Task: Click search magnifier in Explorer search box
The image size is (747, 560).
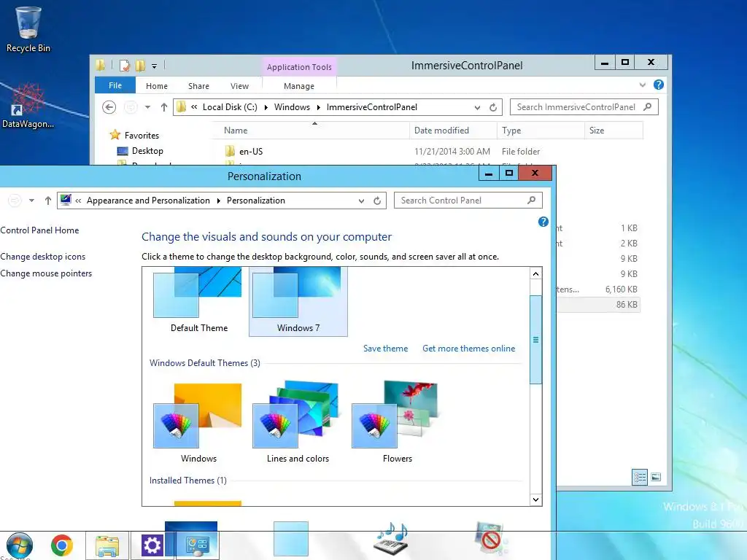Action: pyautogui.click(x=648, y=107)
